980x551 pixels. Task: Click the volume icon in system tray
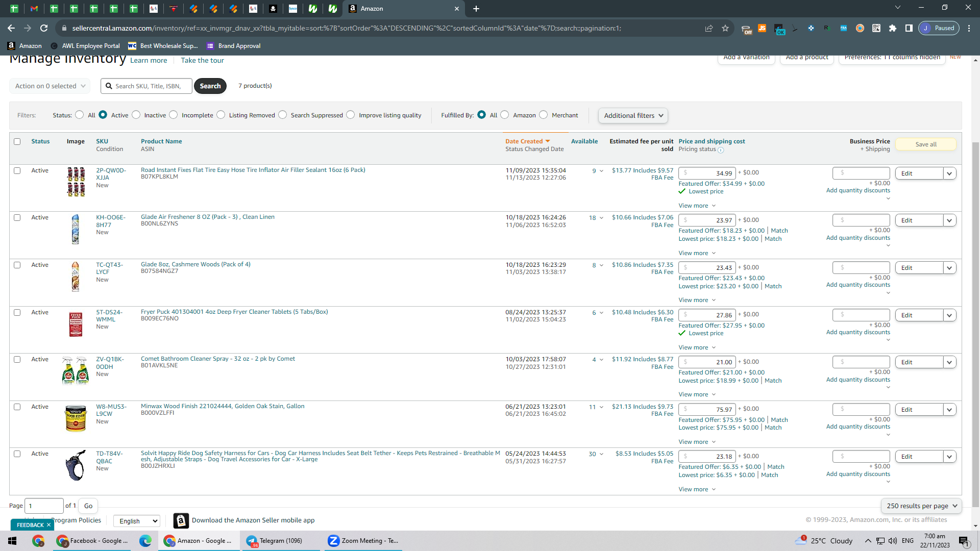pos(893,541)
